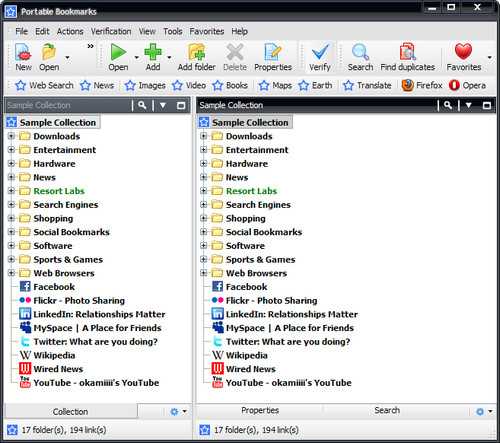Open the Verification menu
The height and width of the screenshot is (443, 500).
(x=111, y=31)
